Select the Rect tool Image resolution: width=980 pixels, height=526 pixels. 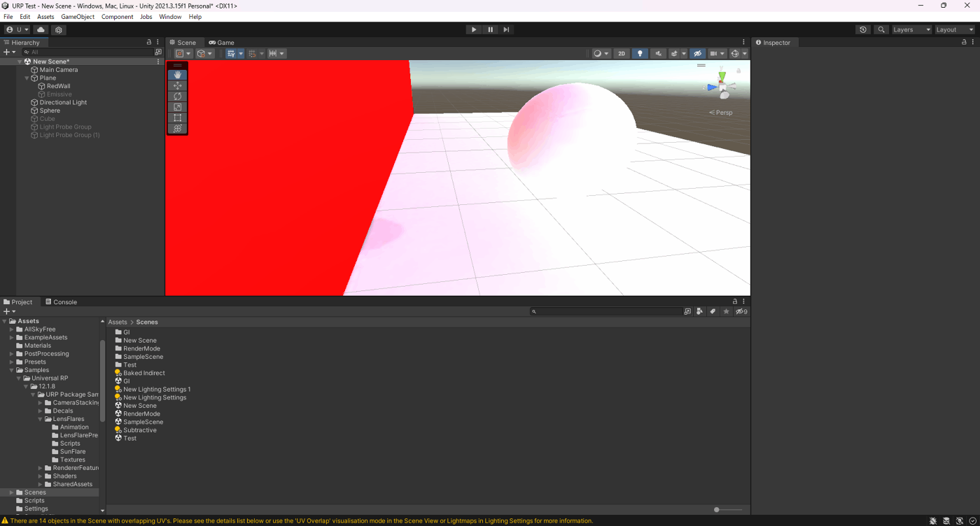click(178, 118)
